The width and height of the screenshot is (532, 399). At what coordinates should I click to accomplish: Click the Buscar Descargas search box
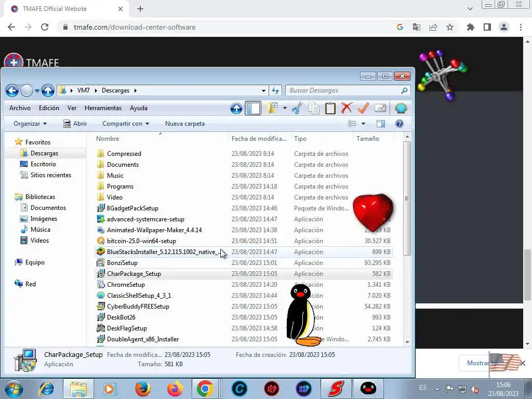tap(348, 90)
